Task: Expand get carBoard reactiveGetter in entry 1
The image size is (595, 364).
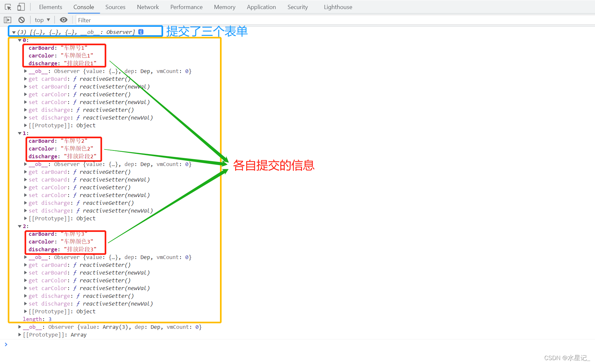Action: click(26, 172)
